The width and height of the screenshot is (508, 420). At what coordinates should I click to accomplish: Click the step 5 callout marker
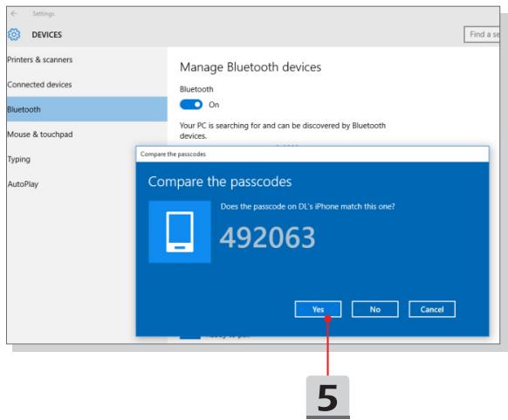point(328,397)
